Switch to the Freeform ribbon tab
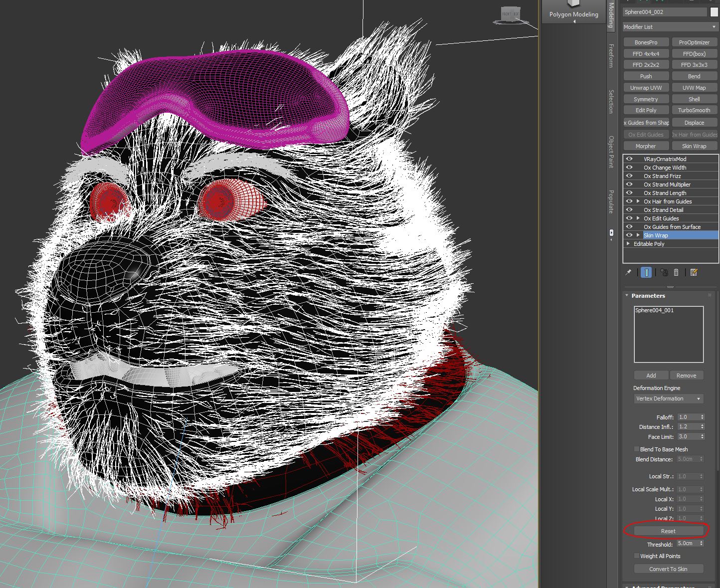720x588 pixels. pyautogui.click(x=611, y=56)
